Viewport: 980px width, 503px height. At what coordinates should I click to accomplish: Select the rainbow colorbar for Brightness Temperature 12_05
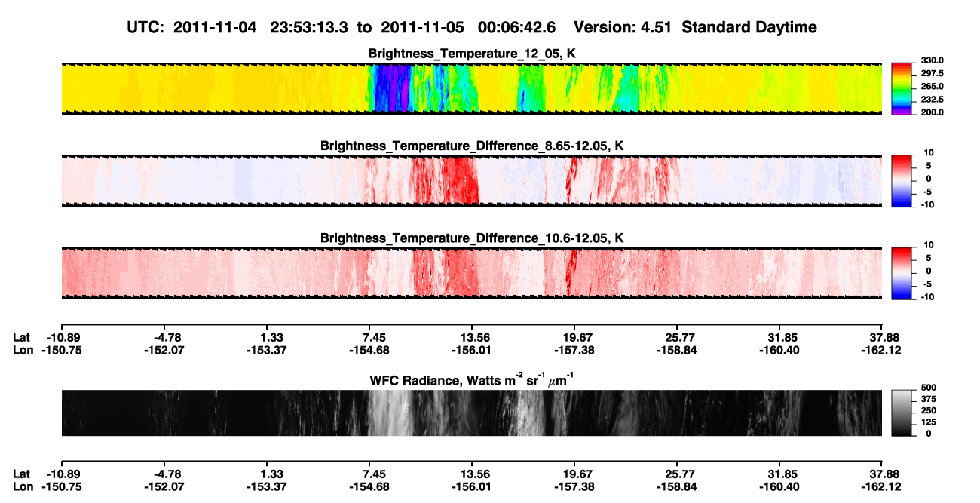[902, 89]
